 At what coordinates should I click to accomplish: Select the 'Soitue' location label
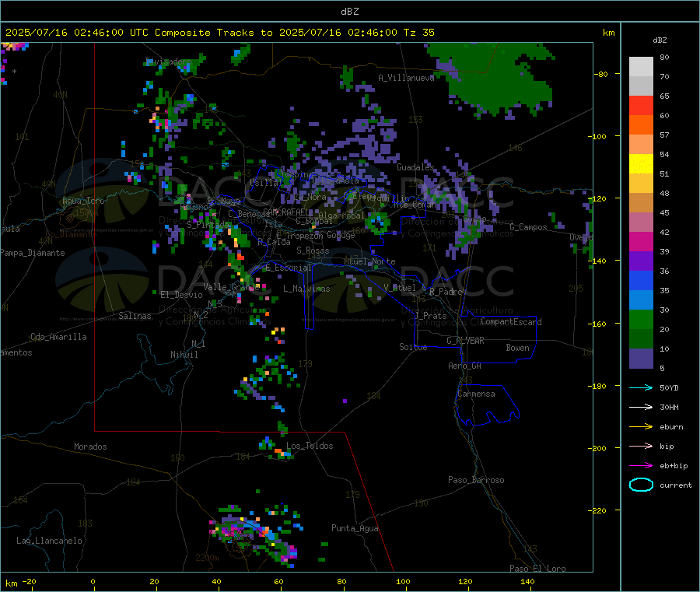click(x=413, y=347)
